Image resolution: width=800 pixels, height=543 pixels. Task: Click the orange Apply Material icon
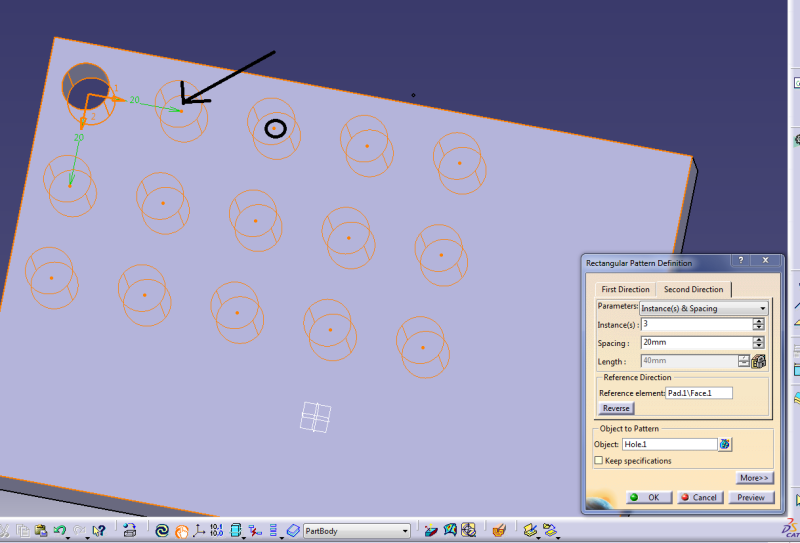click(x=499, y=530)
